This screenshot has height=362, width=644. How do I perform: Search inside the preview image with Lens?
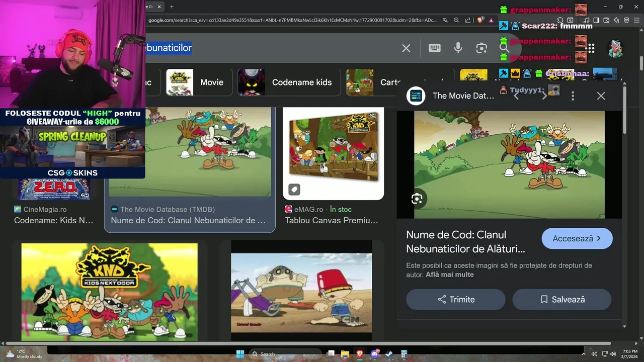[x=417, y=199]
